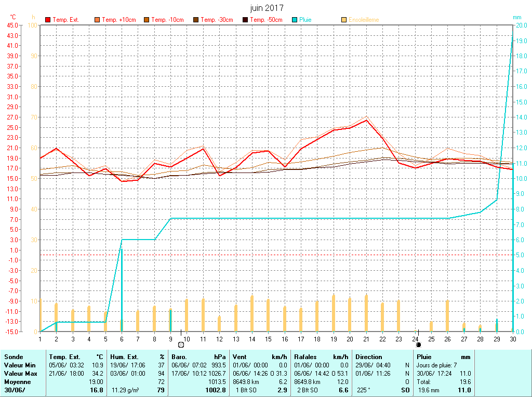This screenshot has height=397, width=532.
Task: Click the red Temp. Ext. legend swatch
Action: click(48, 20)
